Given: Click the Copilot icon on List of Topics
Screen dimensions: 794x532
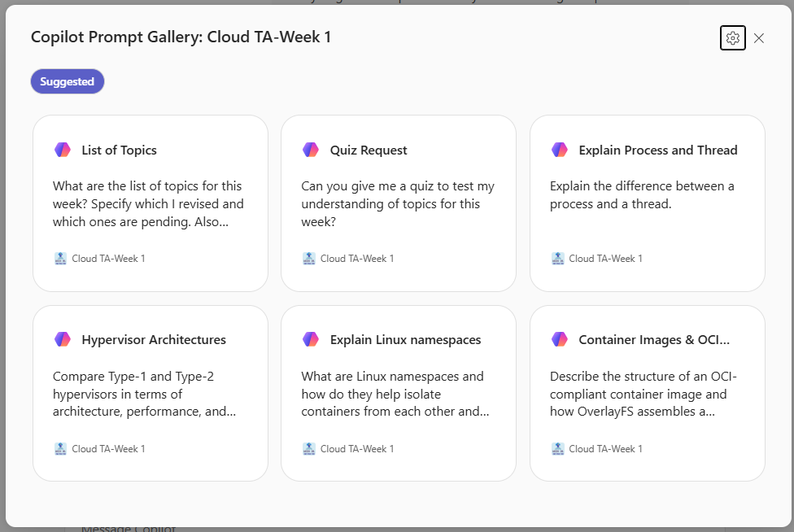Looking at the screenshot, I should 63,150.
